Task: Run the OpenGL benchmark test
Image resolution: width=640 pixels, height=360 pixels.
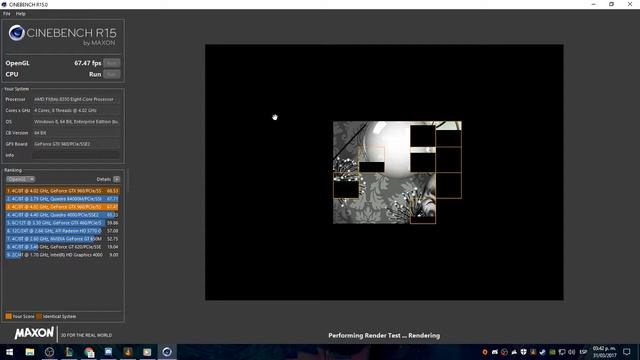Action: coord(111,63)
